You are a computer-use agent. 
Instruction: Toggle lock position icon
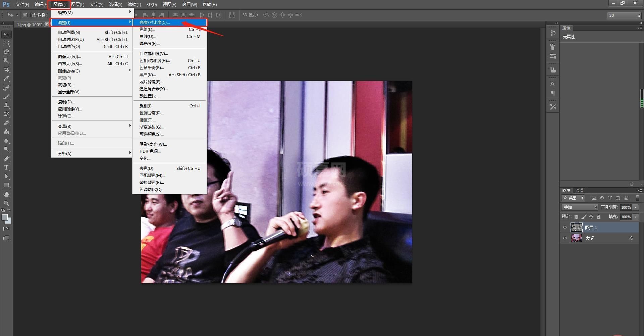[x=591, y=217]
